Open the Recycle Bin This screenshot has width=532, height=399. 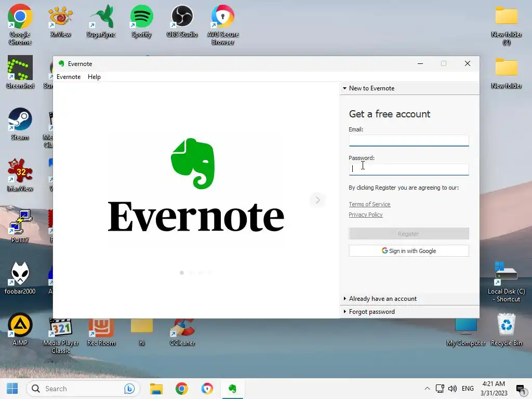click(506, 329)
